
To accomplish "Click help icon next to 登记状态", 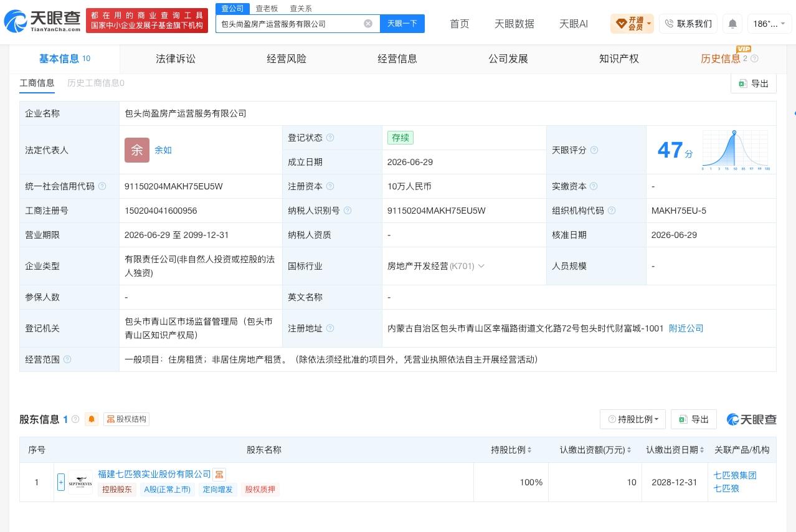I will pyautogui.click(x=330, y=138).
